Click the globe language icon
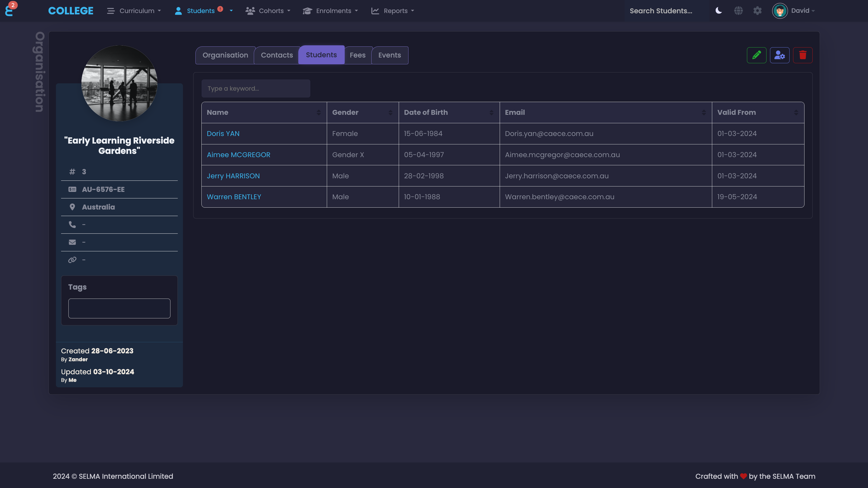The width and height of the screenshot is (868, 488). [738, 11]
